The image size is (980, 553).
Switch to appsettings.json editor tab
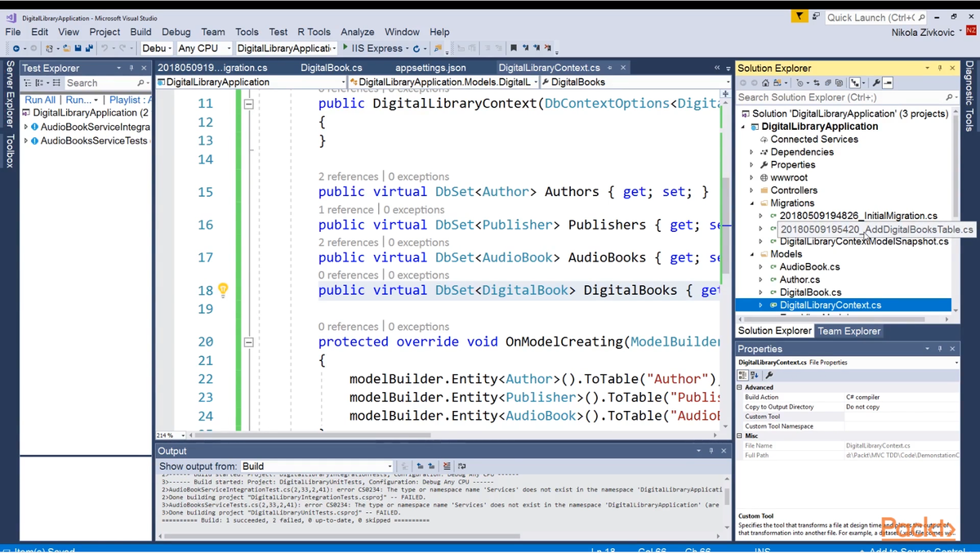(x=430, y=68)
